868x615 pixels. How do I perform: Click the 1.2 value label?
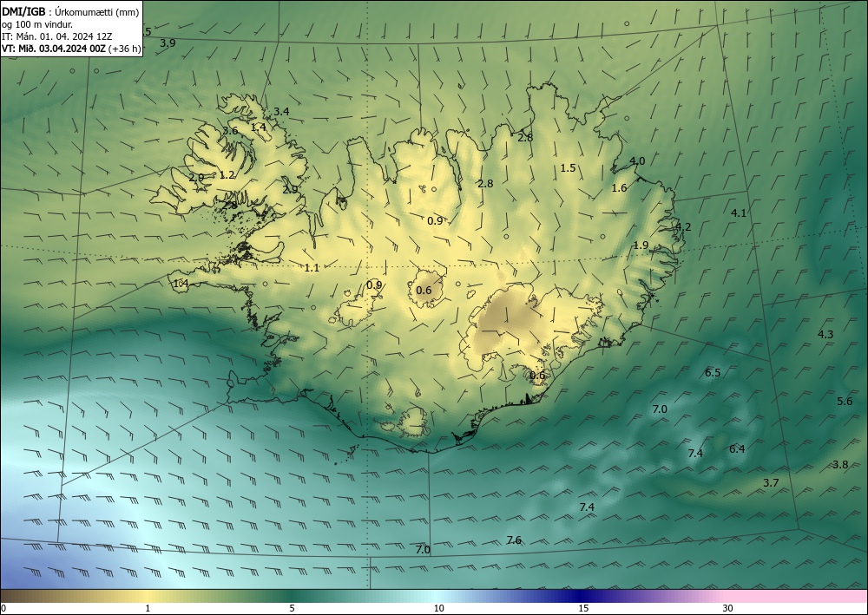(x=227, y=174)
